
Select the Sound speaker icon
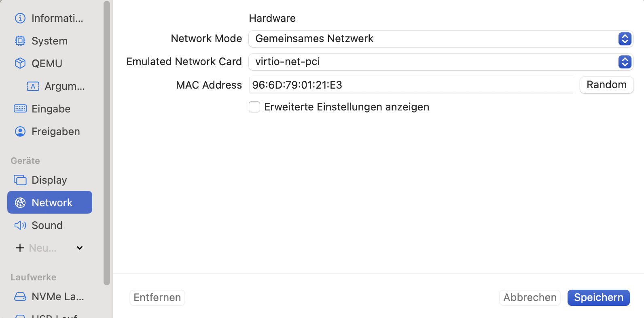(x=20, y=225)
